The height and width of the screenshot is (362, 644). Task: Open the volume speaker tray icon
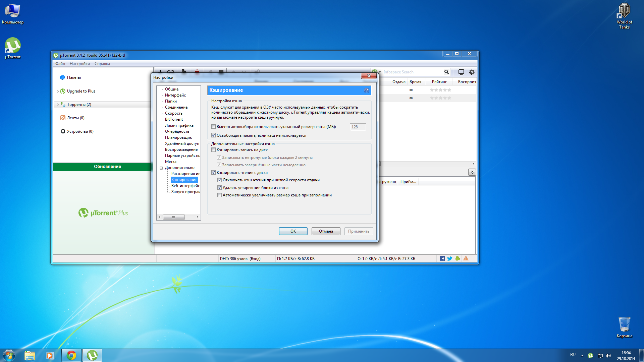[608, 356]
